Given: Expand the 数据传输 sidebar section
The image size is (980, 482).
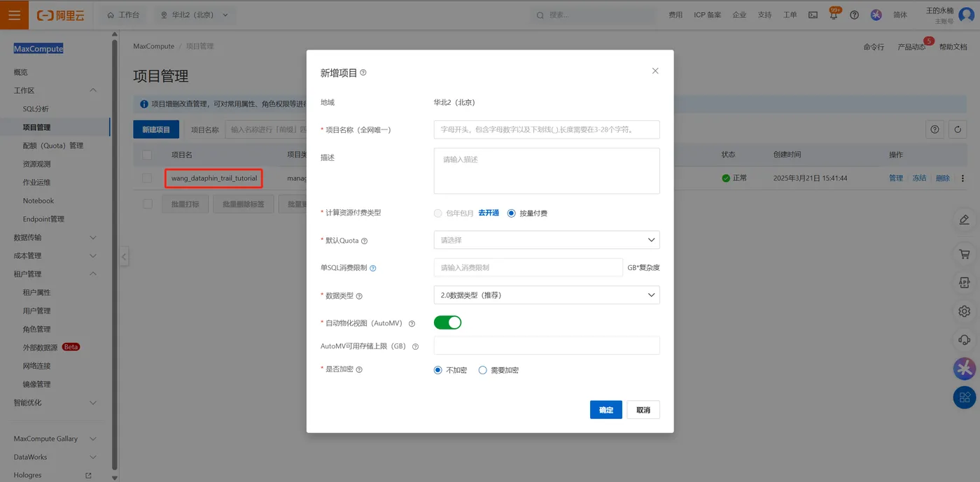Looking at the screenshot, I should click(x=93, y=237).
